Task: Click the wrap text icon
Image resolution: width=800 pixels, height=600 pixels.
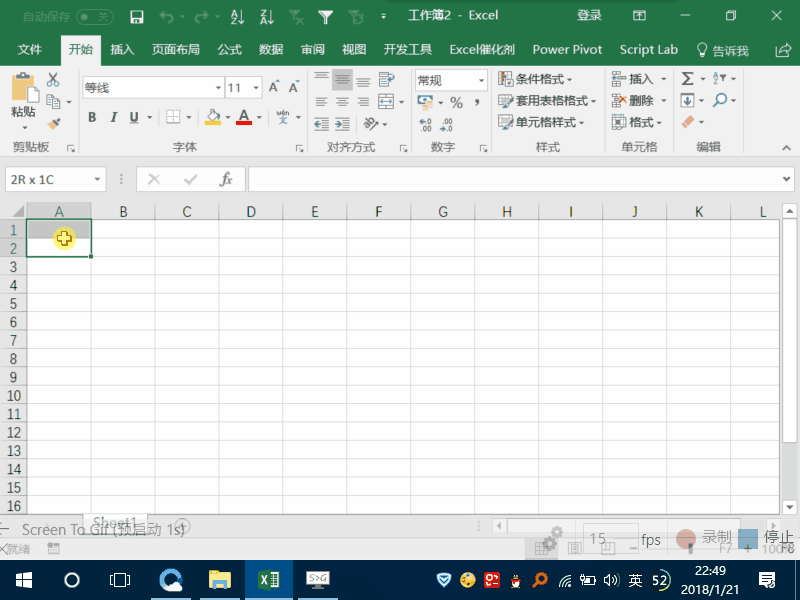Action: coord(386,79)
